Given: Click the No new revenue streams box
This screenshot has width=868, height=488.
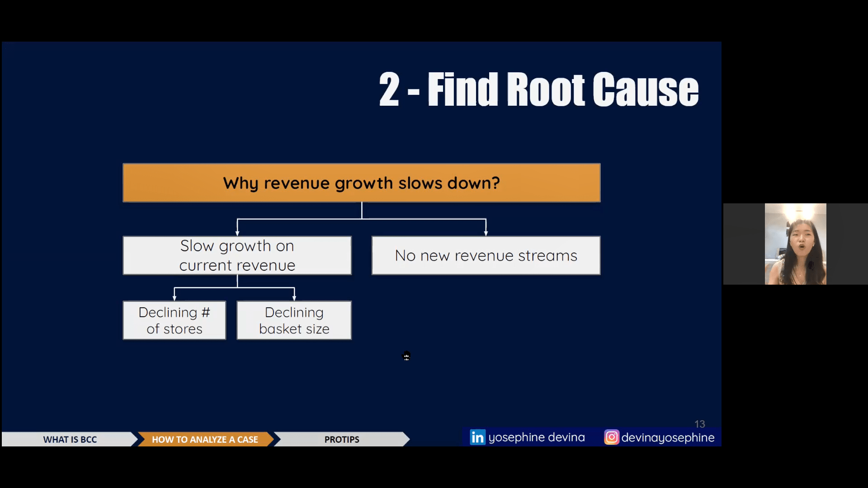Looking at the screenshot, I should tap(486, 255).
